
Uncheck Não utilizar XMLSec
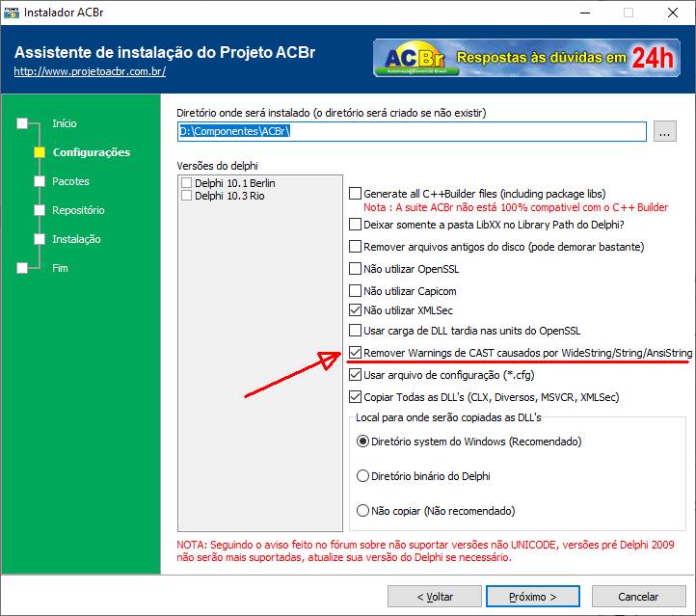tap(355, 310)
